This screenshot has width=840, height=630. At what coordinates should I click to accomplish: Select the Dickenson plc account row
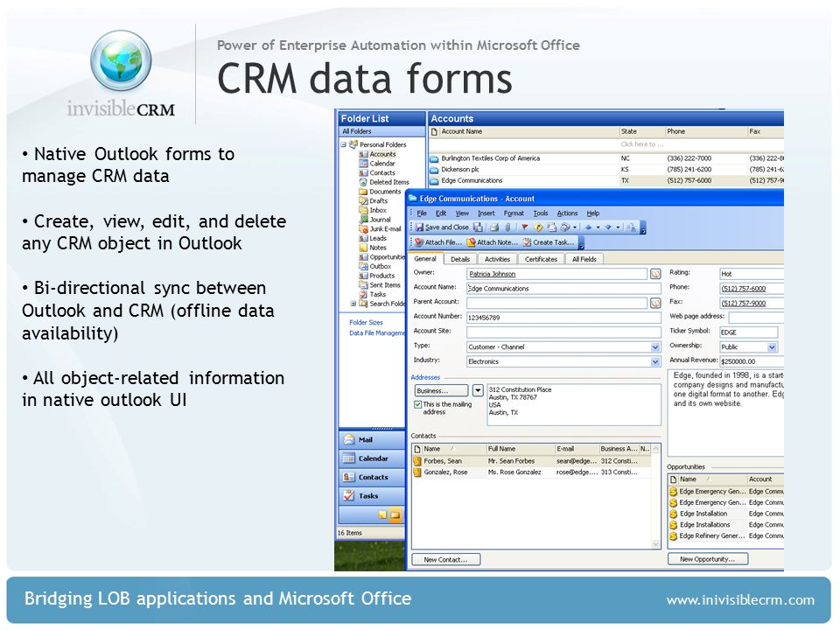click(x=606, y=170)
